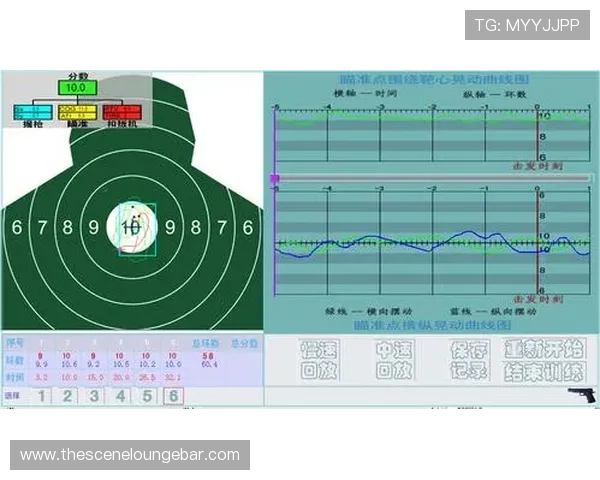This screenshot has height=480, width=600.
Task: Select shot number 5 box
Action: point(145,396)
